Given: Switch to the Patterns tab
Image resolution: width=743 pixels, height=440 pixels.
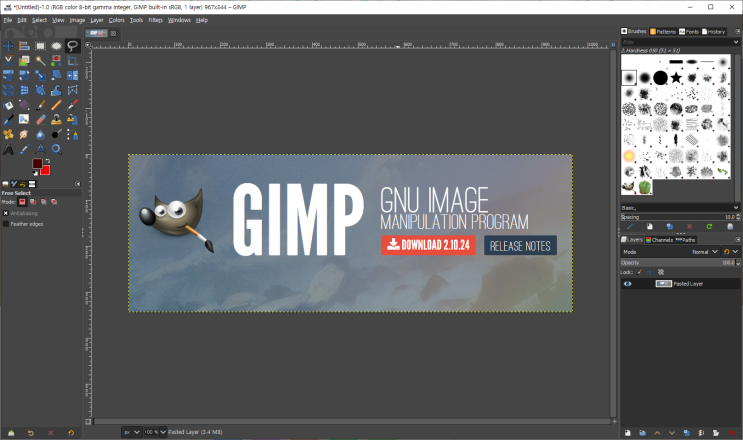Looking at the screenshot, I should tap(662, 32).
